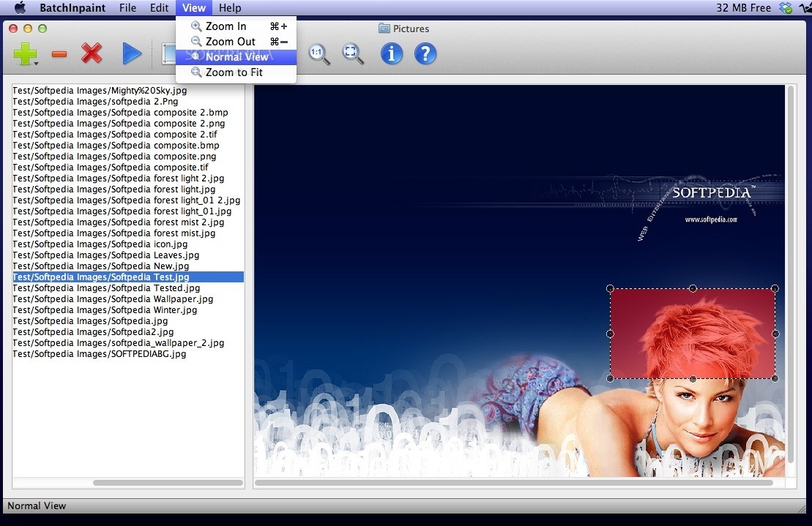This screenshot has height=526, width=812.
Task: Open the Edit menu in menu bar
Action: pyautogui.click(x=159, y=8)
